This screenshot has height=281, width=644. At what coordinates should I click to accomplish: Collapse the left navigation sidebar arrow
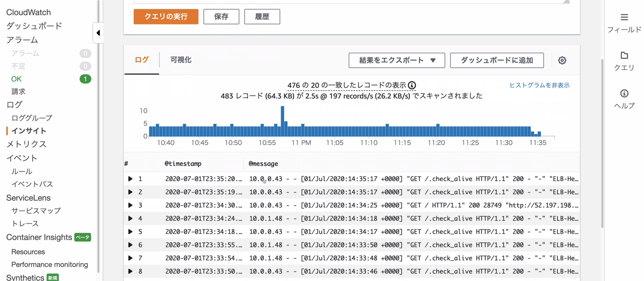tap(98, 33)
